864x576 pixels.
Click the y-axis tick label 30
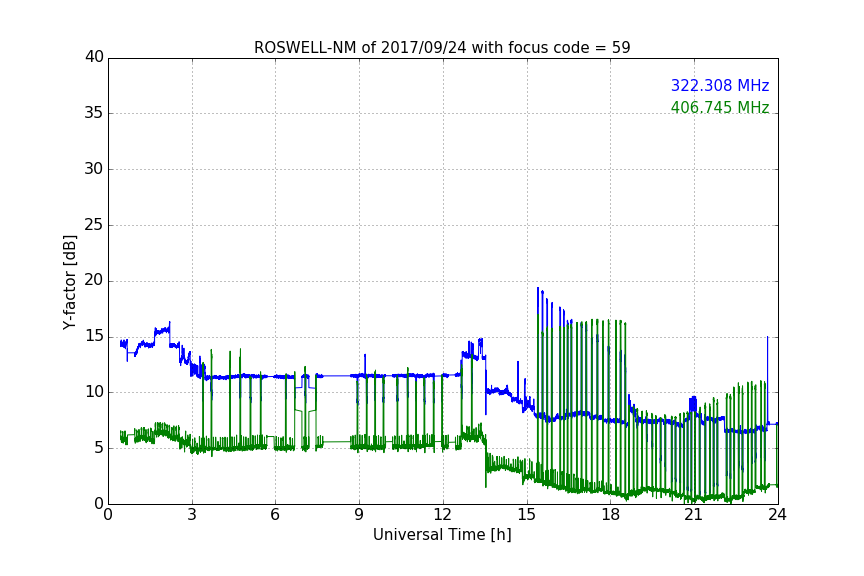pos(94,169)
